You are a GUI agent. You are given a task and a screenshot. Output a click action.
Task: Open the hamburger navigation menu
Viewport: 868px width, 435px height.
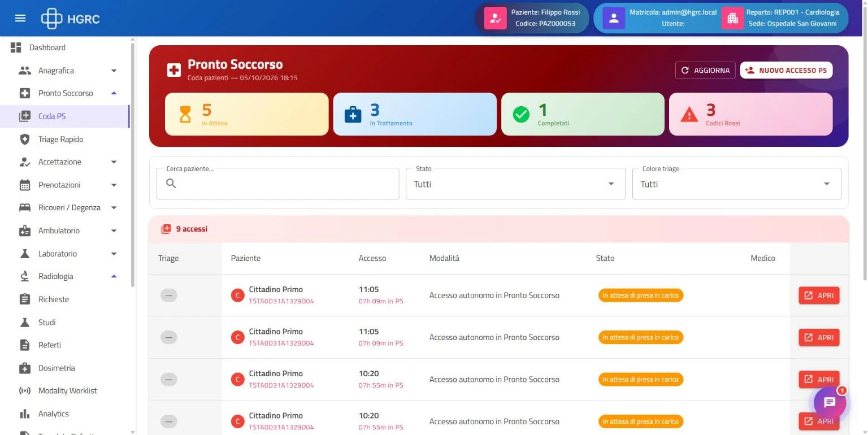[20, 18]
